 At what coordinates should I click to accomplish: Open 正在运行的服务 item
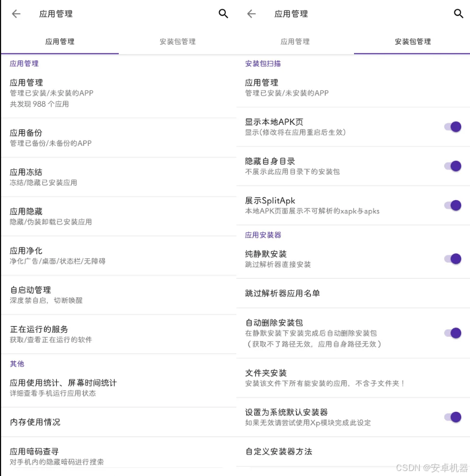119,334
